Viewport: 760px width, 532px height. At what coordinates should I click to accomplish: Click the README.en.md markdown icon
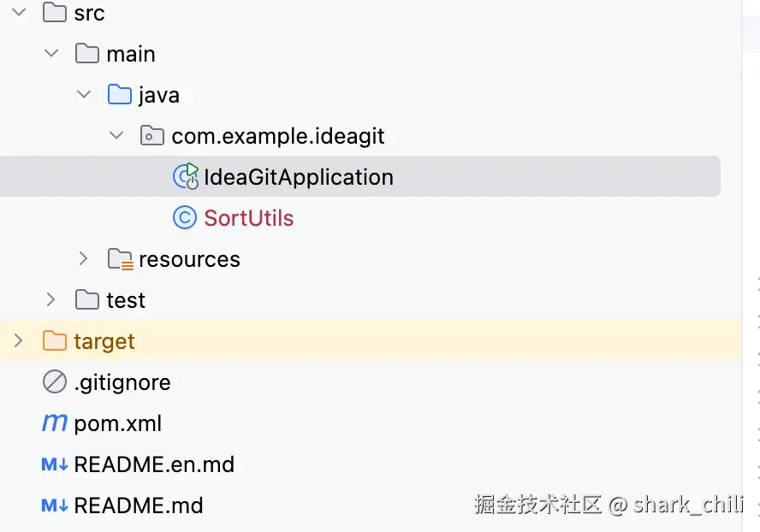[55, 464]
